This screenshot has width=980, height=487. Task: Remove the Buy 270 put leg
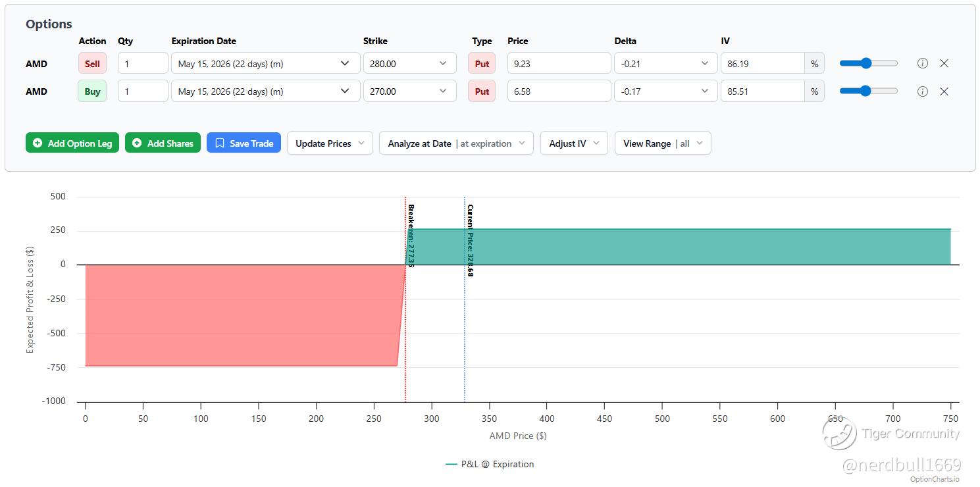coord(944,91)
